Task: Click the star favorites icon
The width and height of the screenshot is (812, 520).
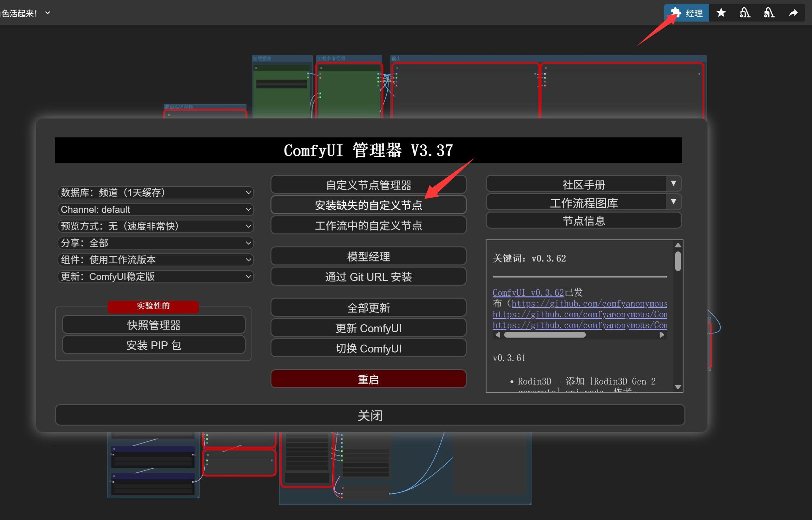Action: coord(721,13)
